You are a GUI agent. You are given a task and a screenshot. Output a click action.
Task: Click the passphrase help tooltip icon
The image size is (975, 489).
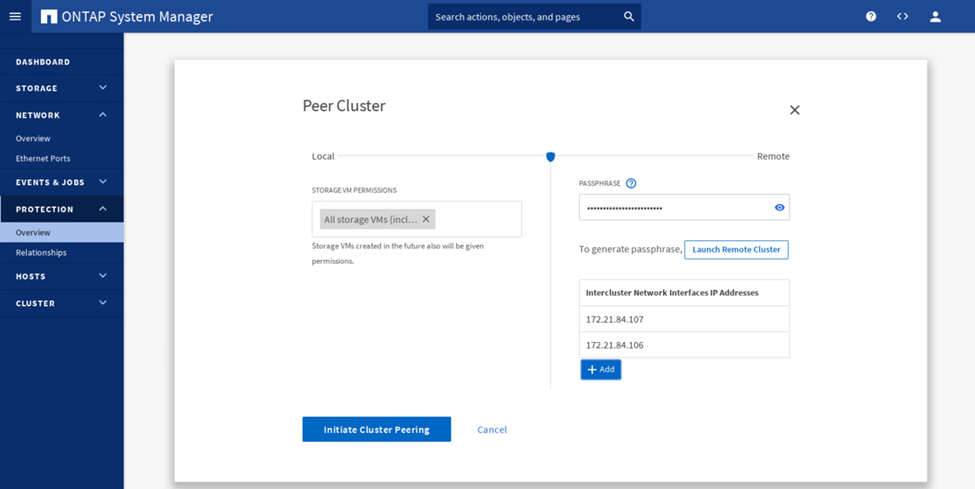point(631,184)
